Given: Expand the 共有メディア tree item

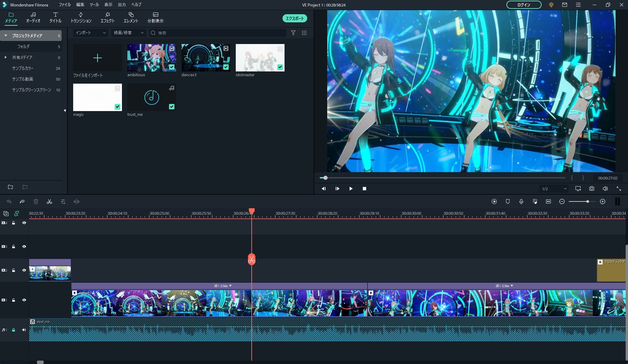Looking at the screenshot, I should click(x=6, y=57).
